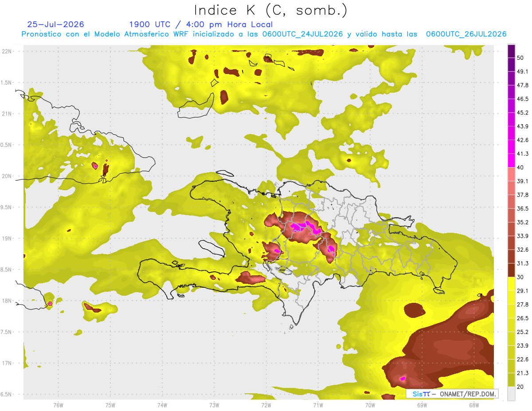532x411 pixels.
Task: Click the colorbar value "46.5"
Action: 523,99
